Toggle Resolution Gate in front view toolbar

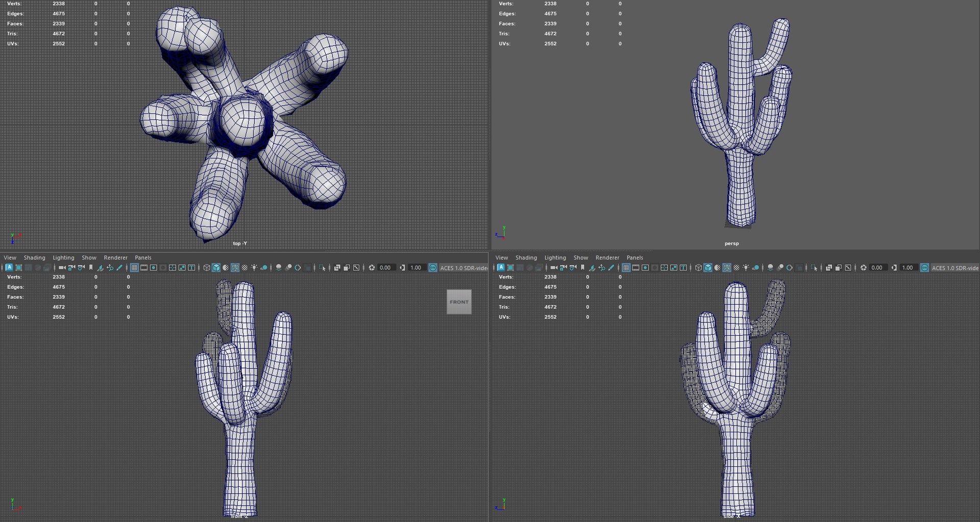[x=154, y=267]
